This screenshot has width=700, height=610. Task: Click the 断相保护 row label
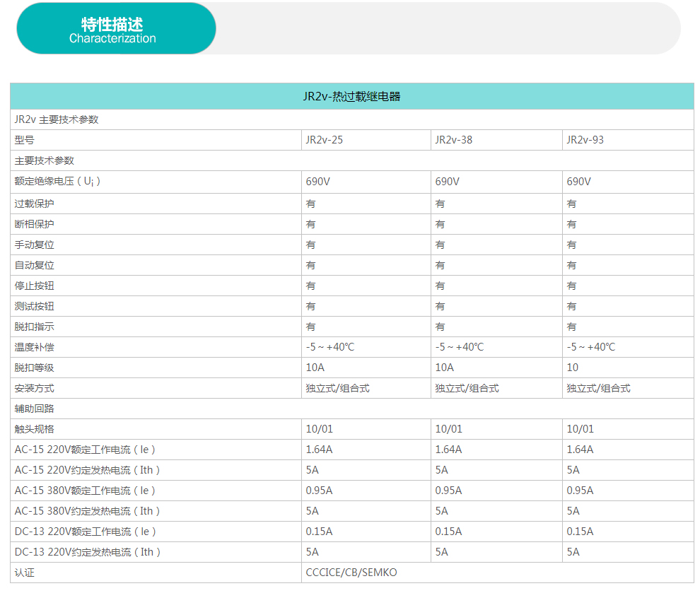point(34,225)
